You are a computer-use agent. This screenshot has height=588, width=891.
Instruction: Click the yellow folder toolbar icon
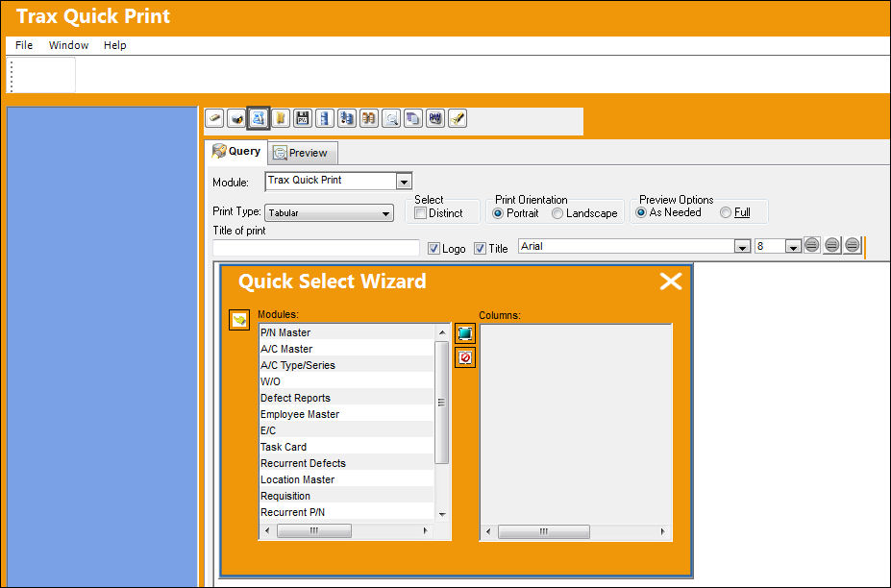281,119
